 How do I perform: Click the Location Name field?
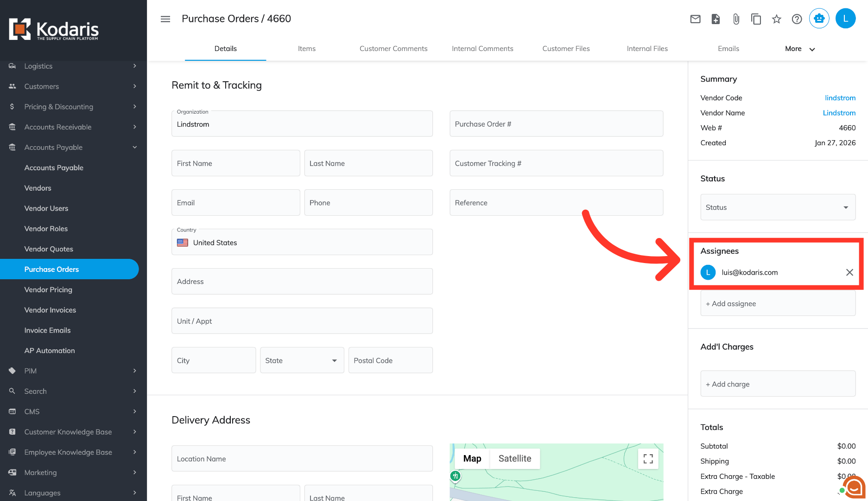click(x=302, y=459)
